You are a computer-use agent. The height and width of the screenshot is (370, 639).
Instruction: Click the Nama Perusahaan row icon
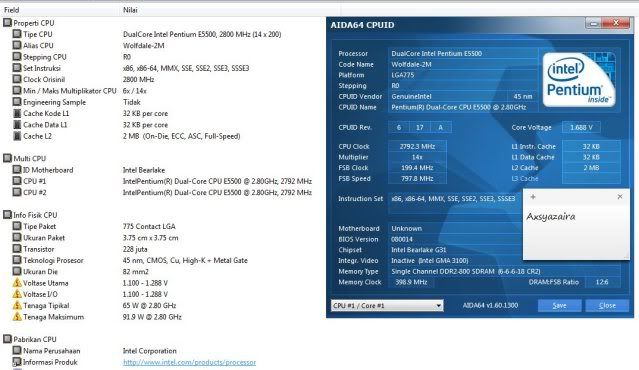point(17,350)
